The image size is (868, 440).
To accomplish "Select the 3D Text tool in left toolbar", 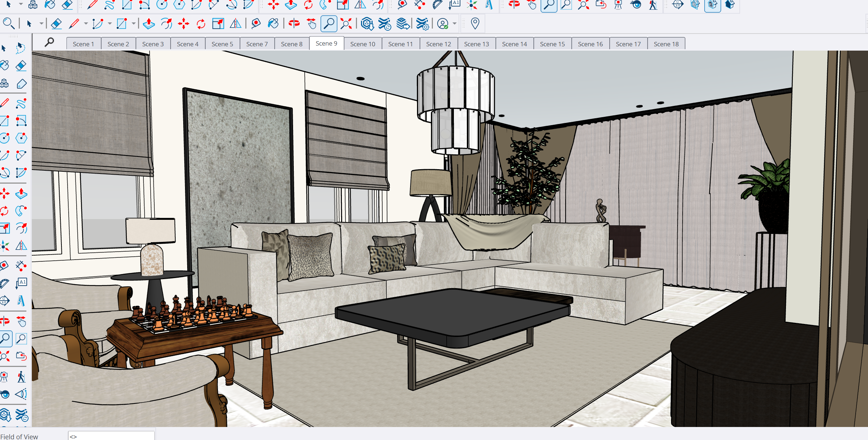I will (21, 300).
